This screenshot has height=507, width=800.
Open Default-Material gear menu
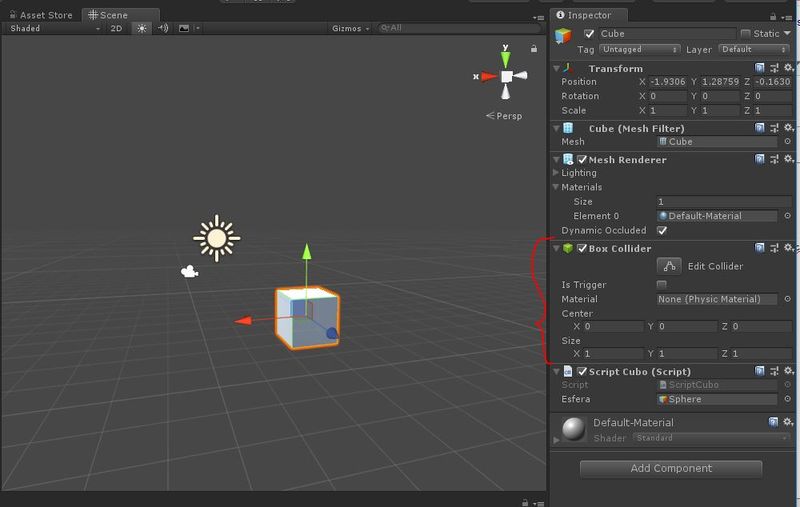click(788, 422)
